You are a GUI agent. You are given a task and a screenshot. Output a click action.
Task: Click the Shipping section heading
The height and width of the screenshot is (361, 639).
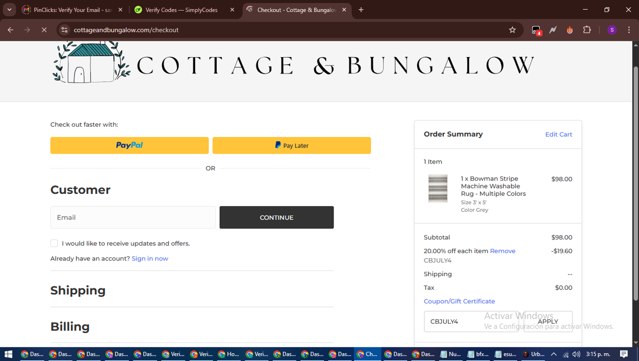(x=78, y=291)
